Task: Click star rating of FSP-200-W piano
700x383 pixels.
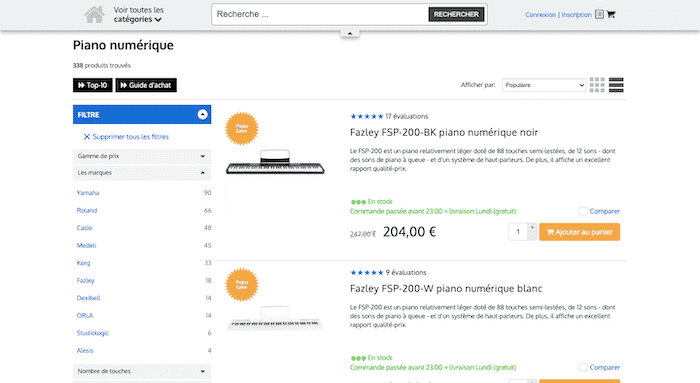Action: click(367, 273)
